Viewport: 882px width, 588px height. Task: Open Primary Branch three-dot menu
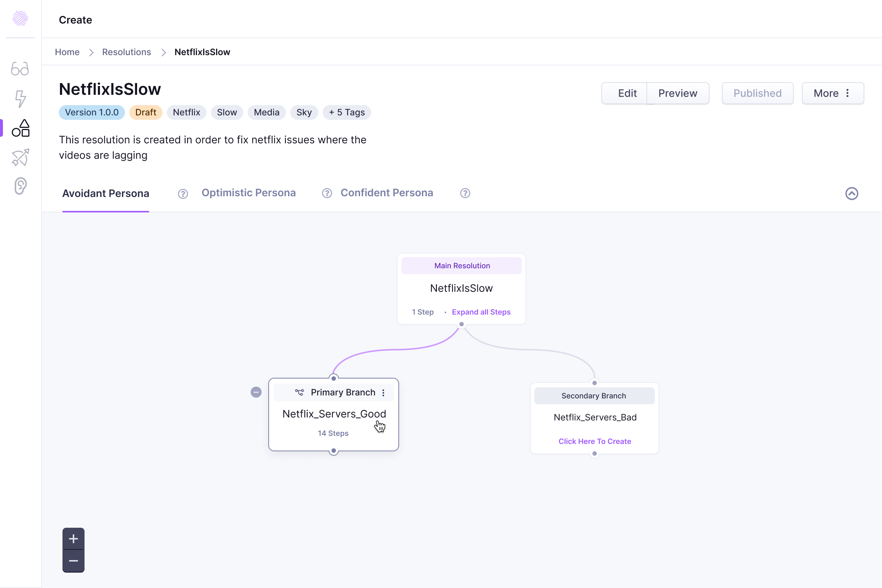pos(383,392)
